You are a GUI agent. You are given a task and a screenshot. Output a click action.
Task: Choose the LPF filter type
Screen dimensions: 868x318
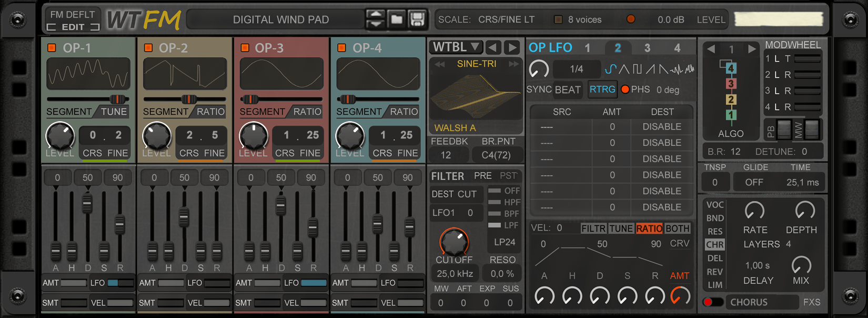point(503,225)
